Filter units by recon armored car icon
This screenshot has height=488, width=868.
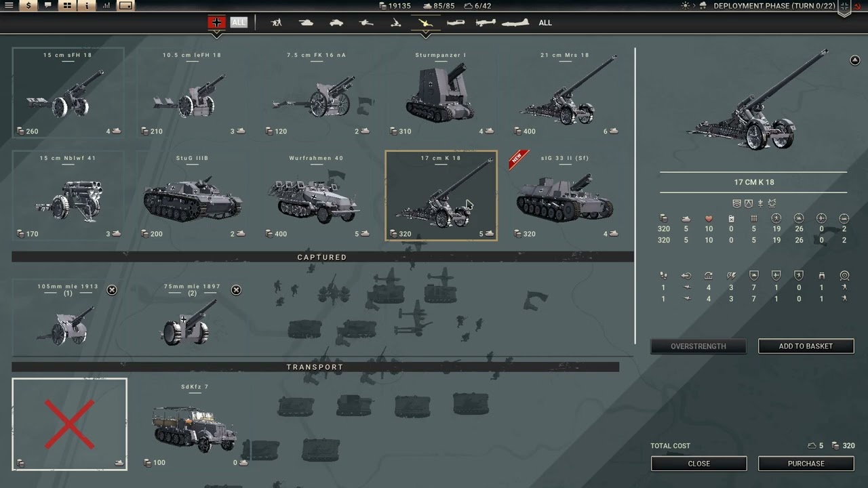336,22
